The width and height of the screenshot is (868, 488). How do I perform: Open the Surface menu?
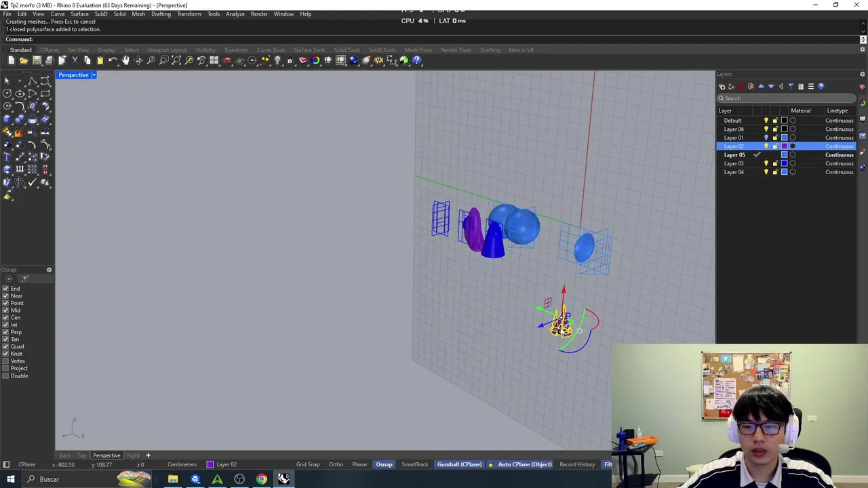[79, 14]
